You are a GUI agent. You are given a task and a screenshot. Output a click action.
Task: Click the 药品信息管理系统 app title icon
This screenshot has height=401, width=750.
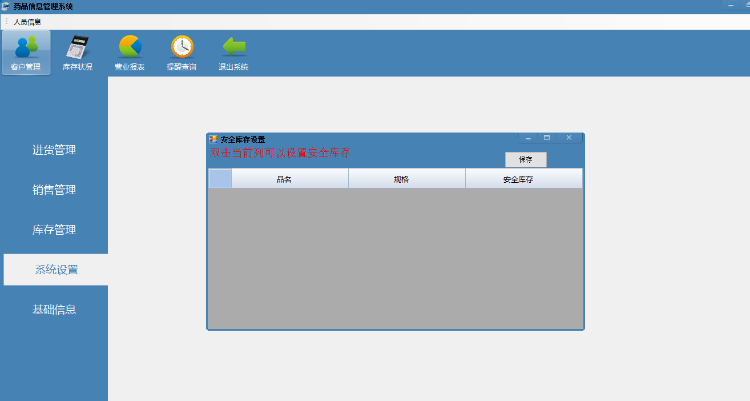coord(5,6)
